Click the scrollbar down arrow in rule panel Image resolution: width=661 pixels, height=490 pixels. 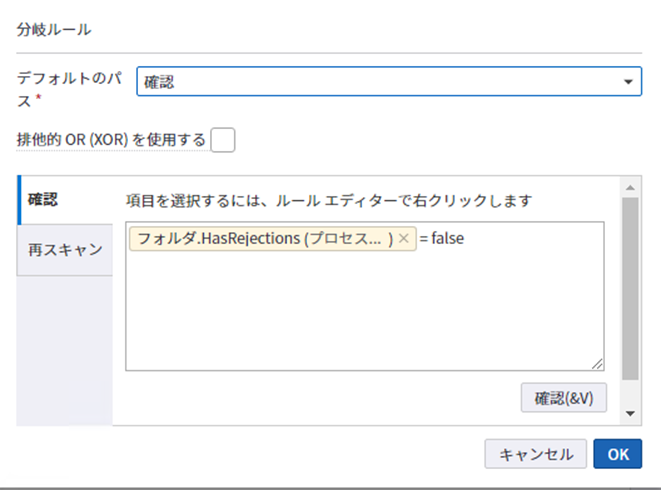[630, 414]
